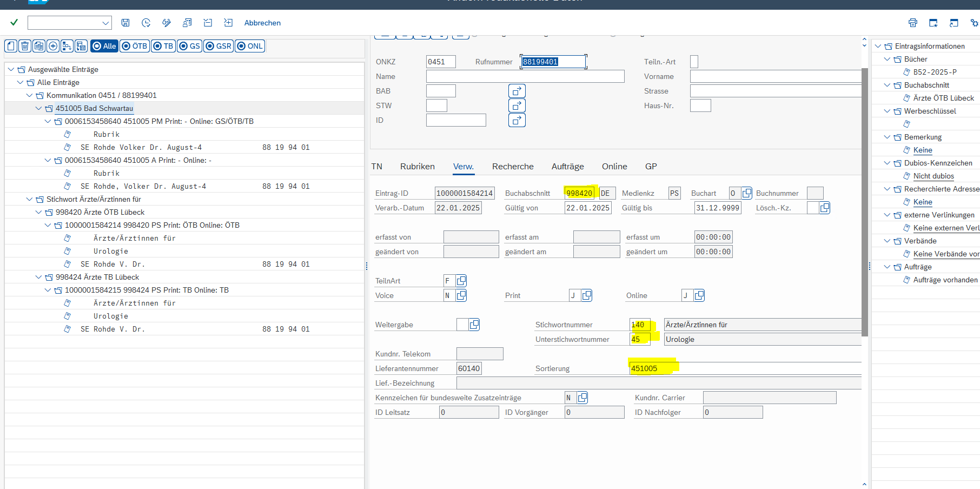Switch to the TN tab
Screen dimensions: 980x489
coord(377,167)
